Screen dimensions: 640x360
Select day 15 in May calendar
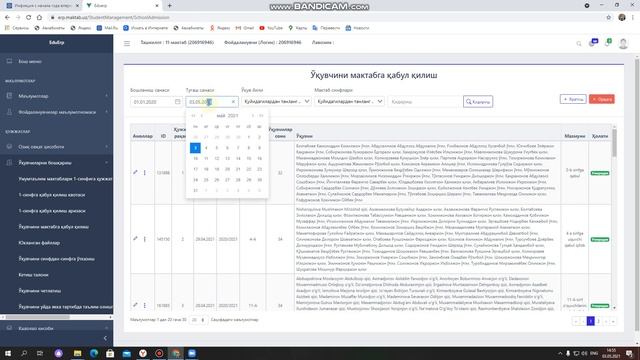click(249, 158)
